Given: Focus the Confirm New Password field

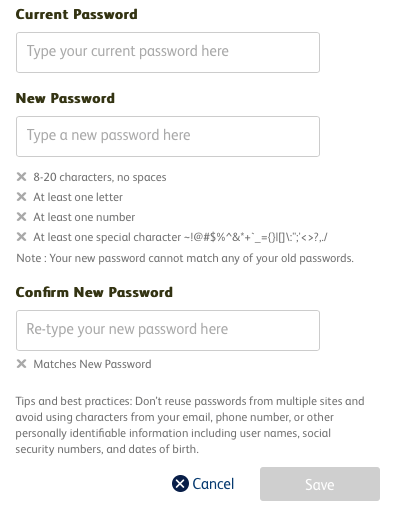Looking at the screenshot, I should coord(168,330).
